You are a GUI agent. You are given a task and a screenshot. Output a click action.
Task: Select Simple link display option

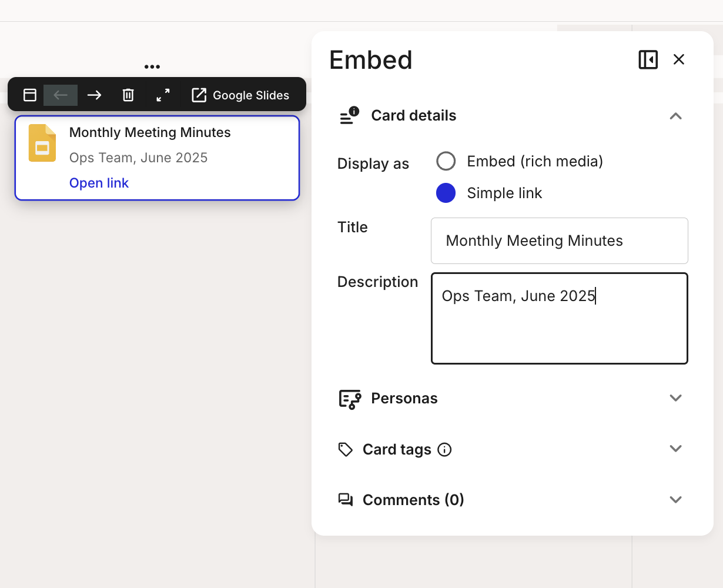tap(446, 193)
